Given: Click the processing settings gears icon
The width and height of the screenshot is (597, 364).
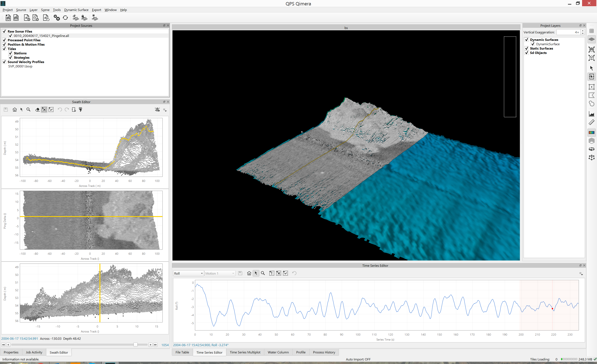Looking at the screenshot, I should (57, 18).
